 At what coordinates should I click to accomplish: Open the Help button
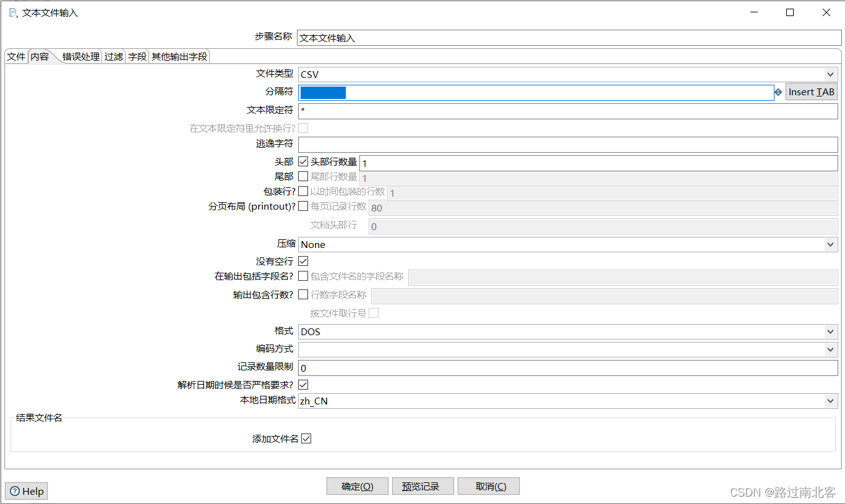(27, 491)
